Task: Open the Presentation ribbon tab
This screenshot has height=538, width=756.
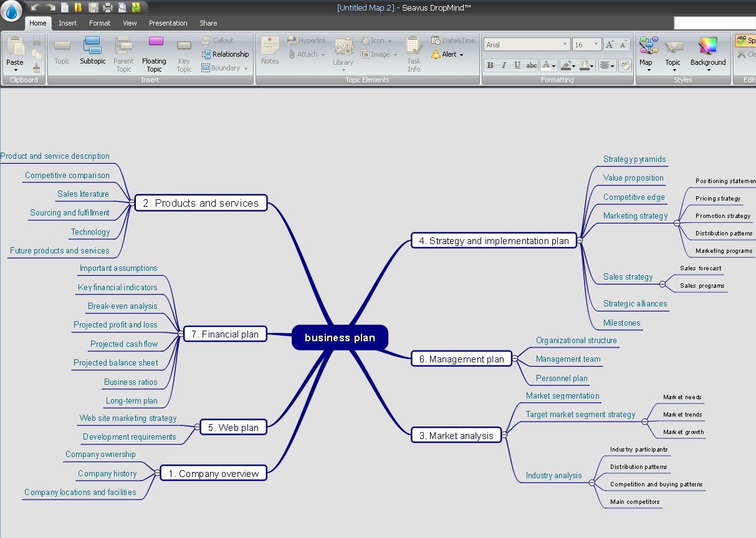Action: point(168,23)
